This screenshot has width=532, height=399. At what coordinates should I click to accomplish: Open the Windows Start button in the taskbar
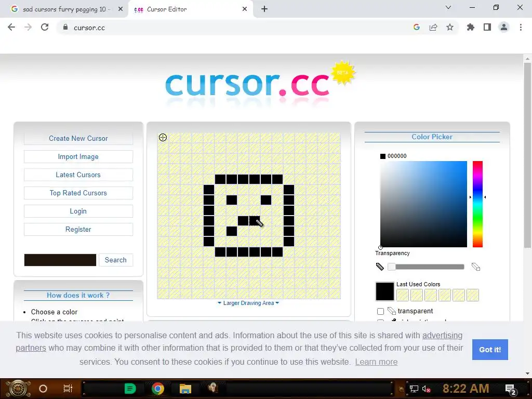(x=18, y=389)
